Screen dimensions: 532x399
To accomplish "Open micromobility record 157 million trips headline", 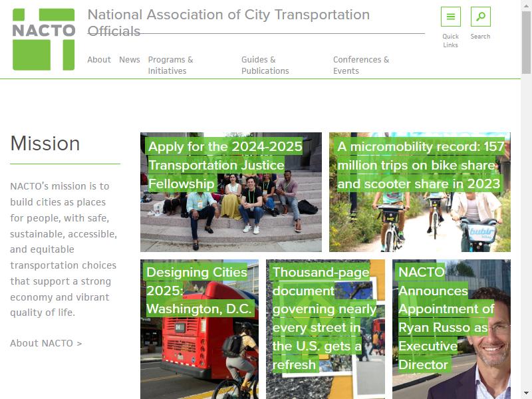I will (420, 165).
